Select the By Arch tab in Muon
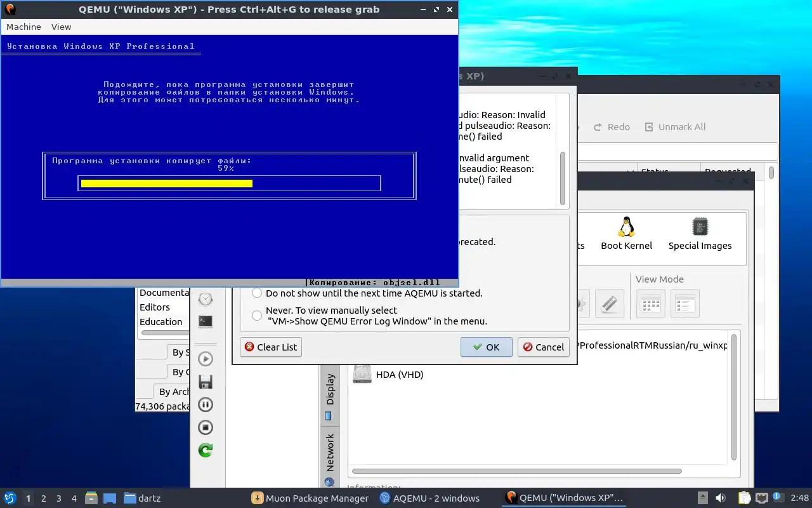The height and width of the screenshot is (508, 812). click(171, 391)
